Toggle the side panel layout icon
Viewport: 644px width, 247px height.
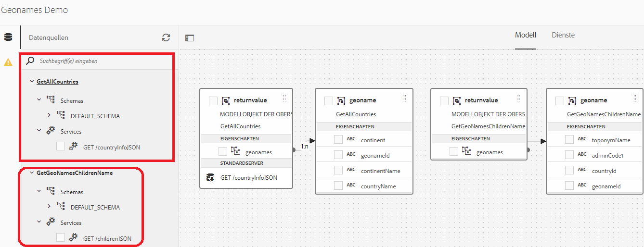coord(190,38)
